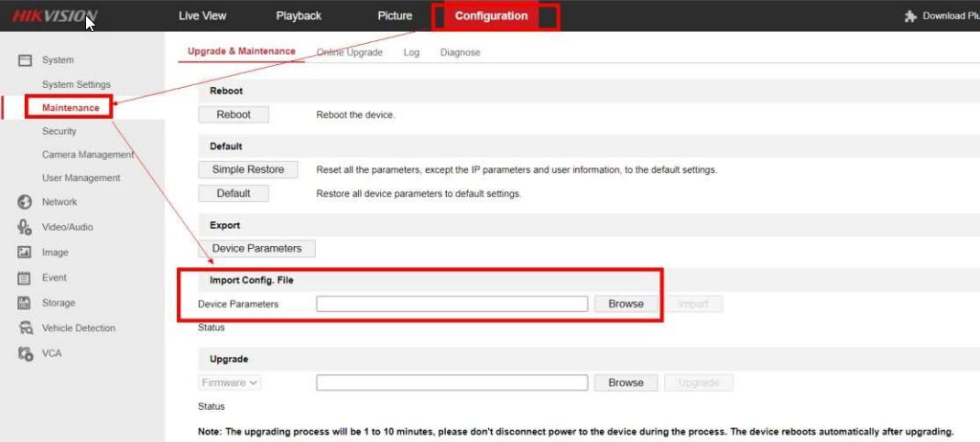Viewport: 980px width, 442px height.
Task: Click the Download Plugin puzzle icon
Action: tap(910, 16)
